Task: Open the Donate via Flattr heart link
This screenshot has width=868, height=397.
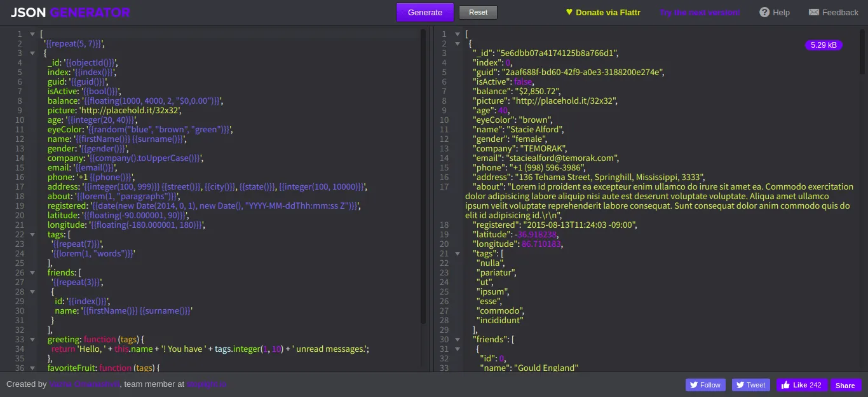Action: click(603, 12)
